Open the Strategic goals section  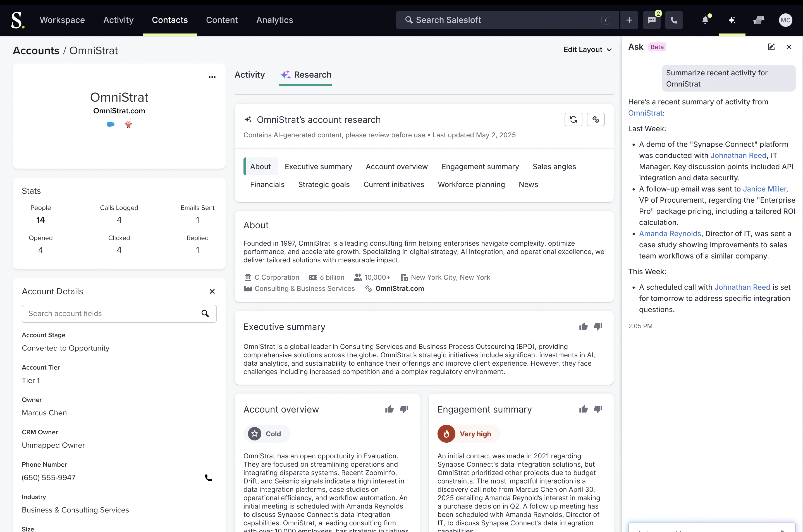click(323, 184)
